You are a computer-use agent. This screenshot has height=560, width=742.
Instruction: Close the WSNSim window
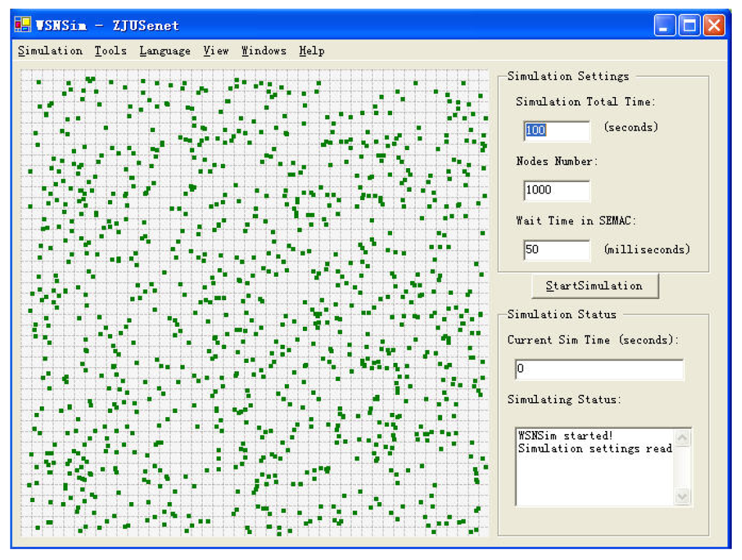point(714,25)
